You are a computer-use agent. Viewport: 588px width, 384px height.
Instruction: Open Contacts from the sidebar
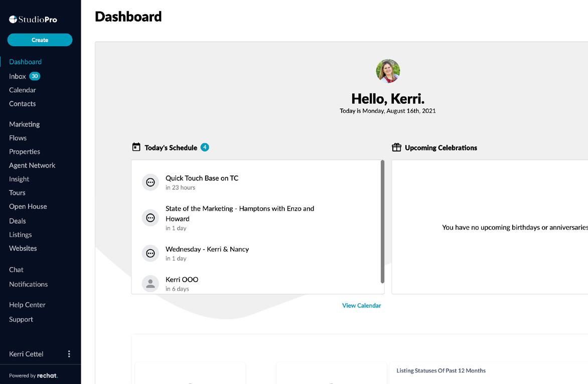[x=23, y=104]
